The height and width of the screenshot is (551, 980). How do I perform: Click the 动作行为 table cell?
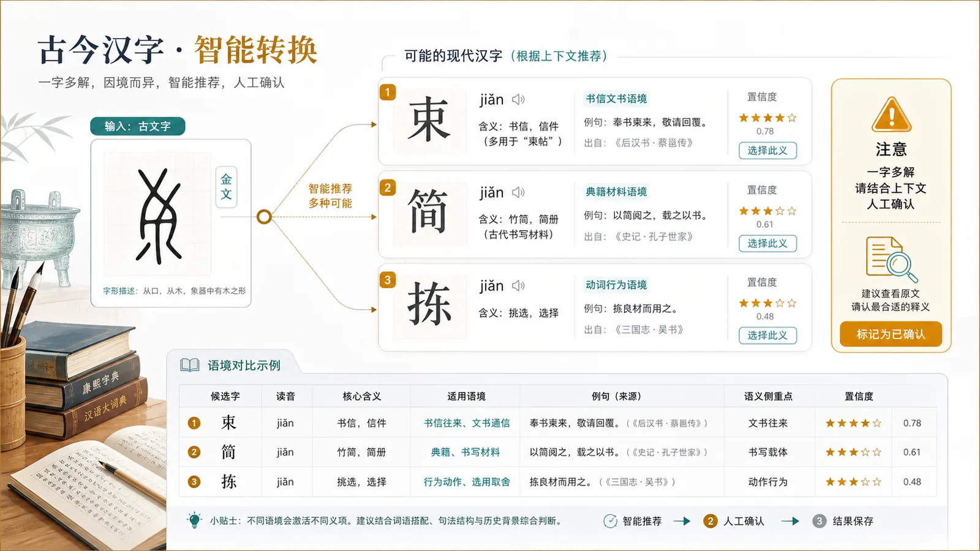(768, 482)
